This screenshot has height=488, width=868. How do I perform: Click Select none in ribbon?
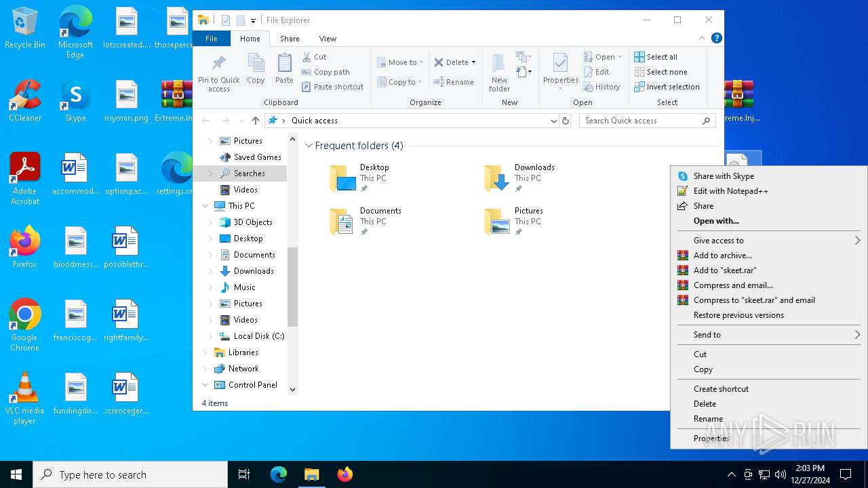pyautogui.click(x=660, y=72)
